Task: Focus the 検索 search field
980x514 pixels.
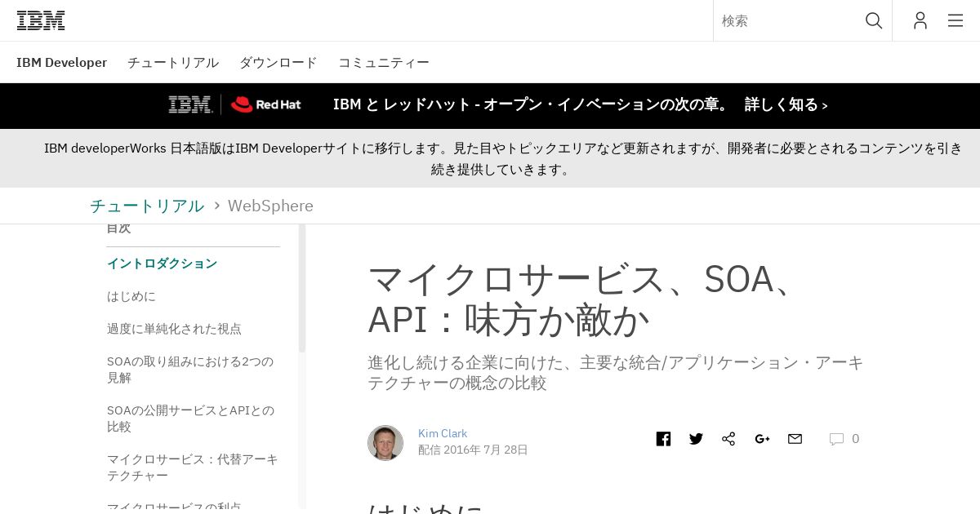Action: [x=788, y=20]
